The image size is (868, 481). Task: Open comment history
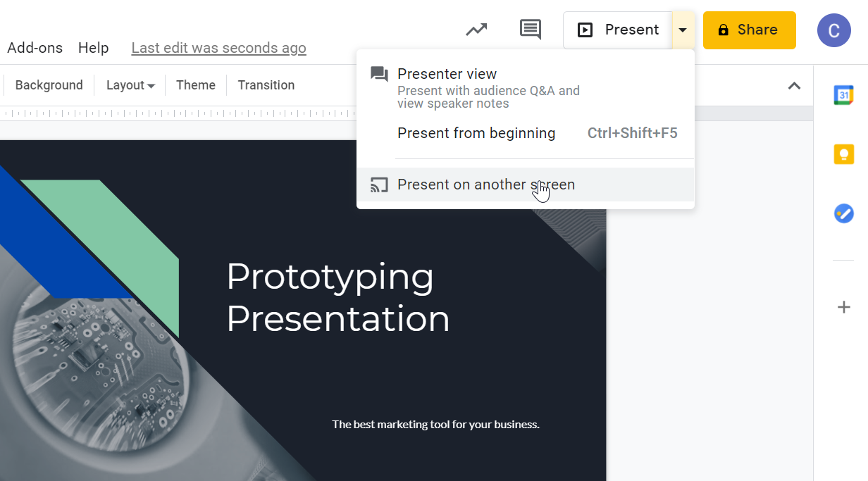[x=530, y=30]
